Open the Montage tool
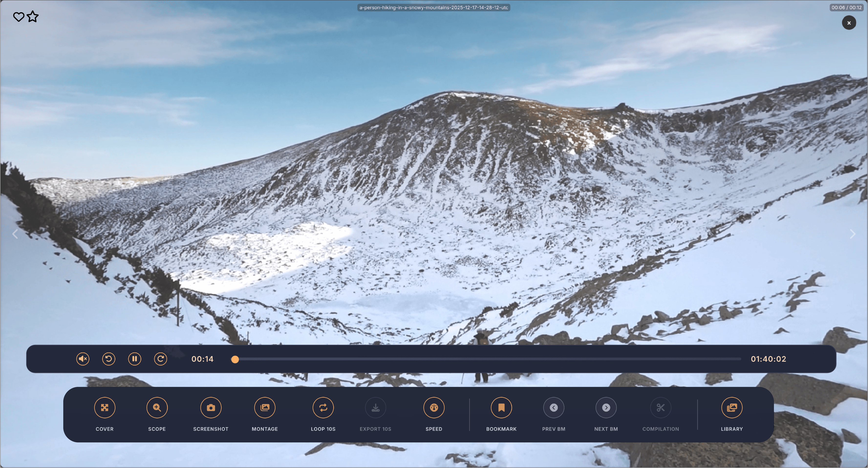 coord(265,408)
